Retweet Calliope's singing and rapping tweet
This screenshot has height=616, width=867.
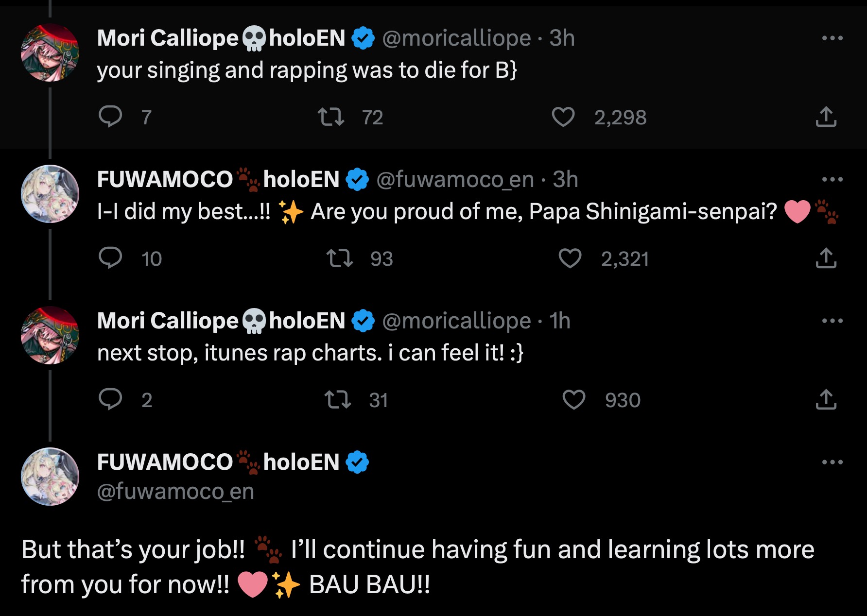[331, 117]
